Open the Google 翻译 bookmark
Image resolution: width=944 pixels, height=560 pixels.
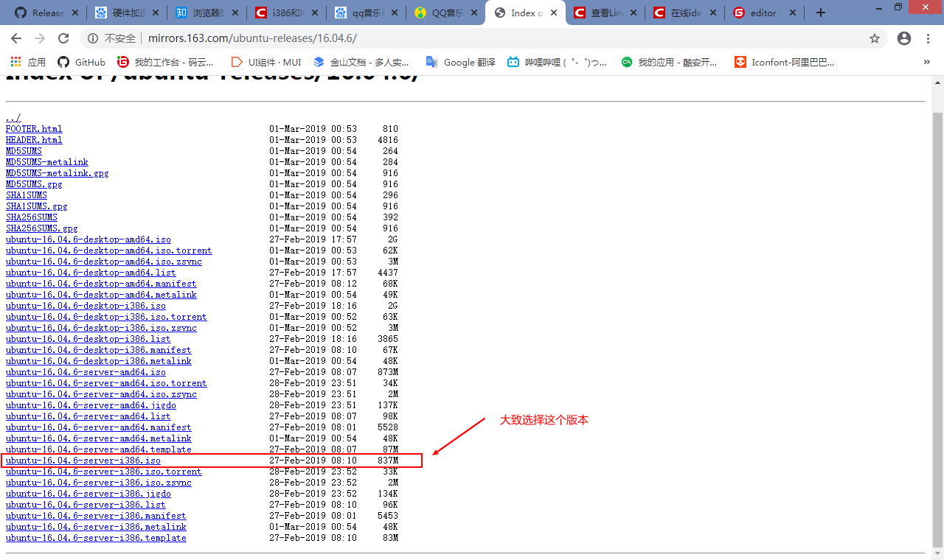460,62
